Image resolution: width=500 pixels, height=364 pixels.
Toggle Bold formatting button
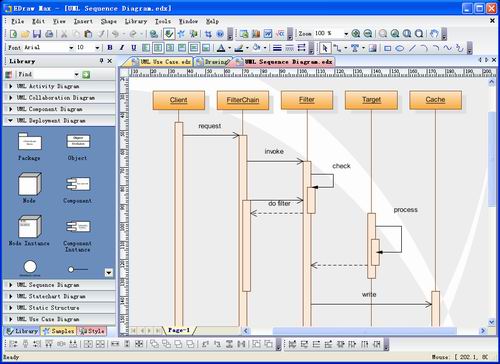[110, 48]
